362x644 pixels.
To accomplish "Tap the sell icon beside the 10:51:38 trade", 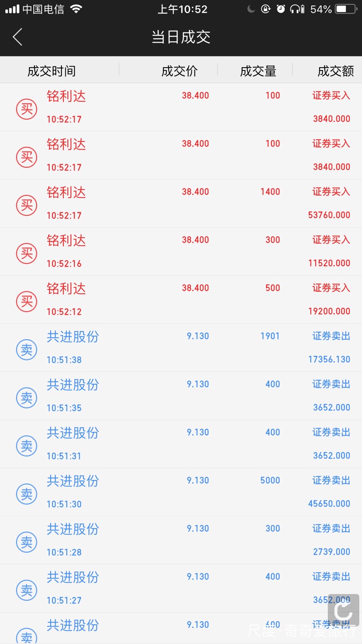I will point(27,349).
